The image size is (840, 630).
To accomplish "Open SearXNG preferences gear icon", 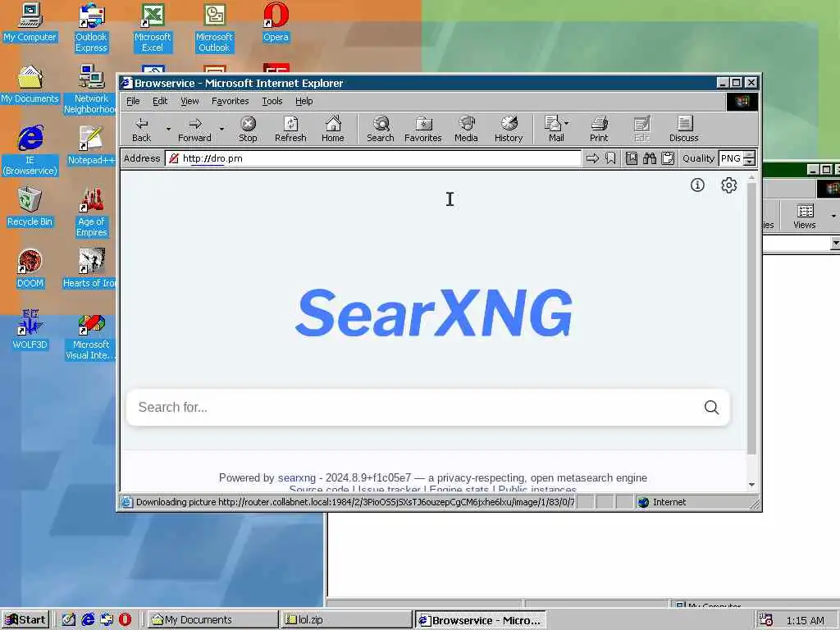I will point(728,185).
